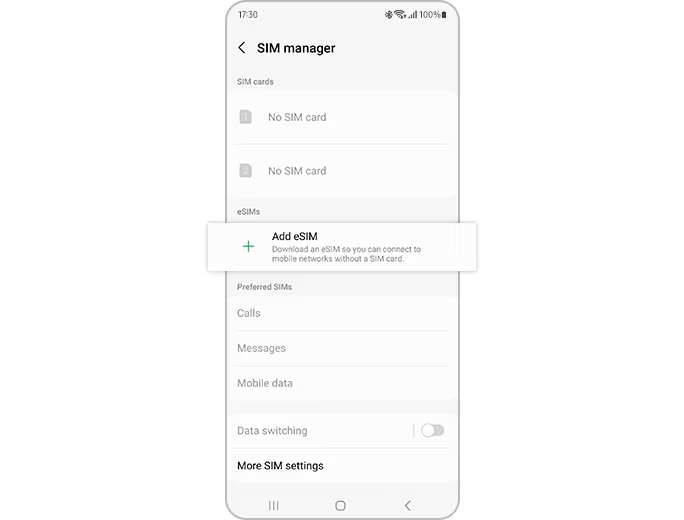Tap Add eSIM title text
Image resolution: width=684 pixels, height=520 pixels.
tap(294, 236)
